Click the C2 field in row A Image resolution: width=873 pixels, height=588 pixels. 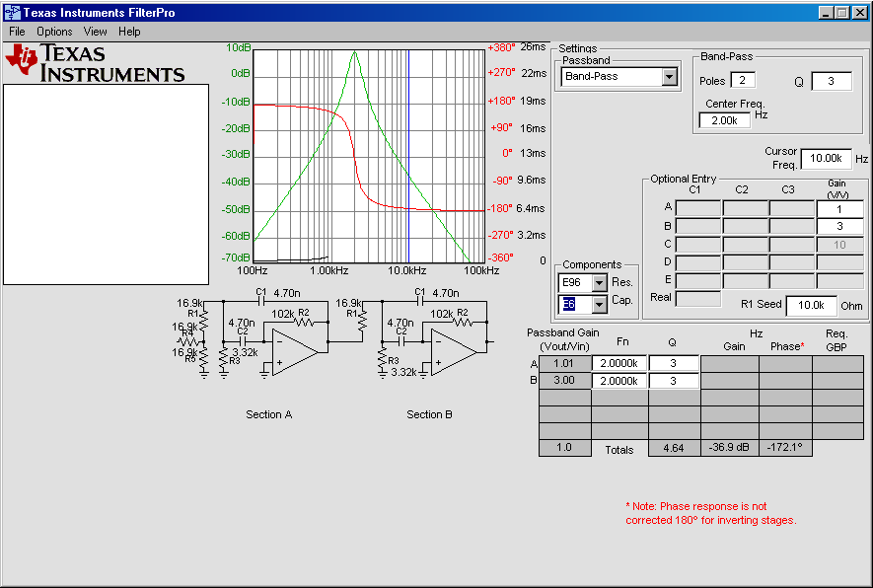(745, 209)
